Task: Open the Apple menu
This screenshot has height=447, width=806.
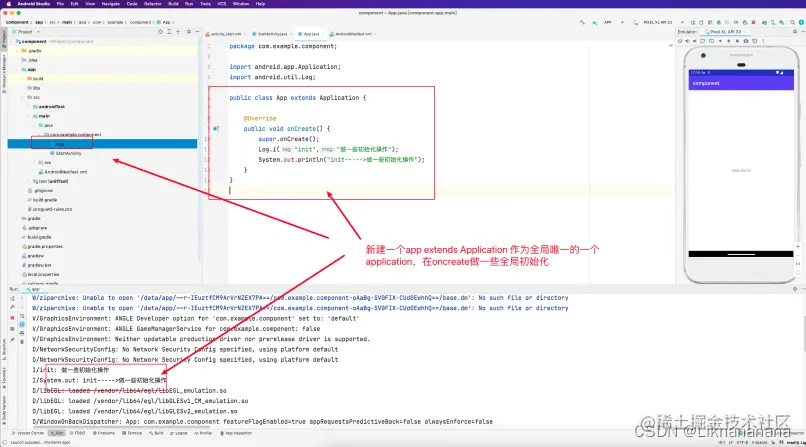Action: click(x=8, y=4)
